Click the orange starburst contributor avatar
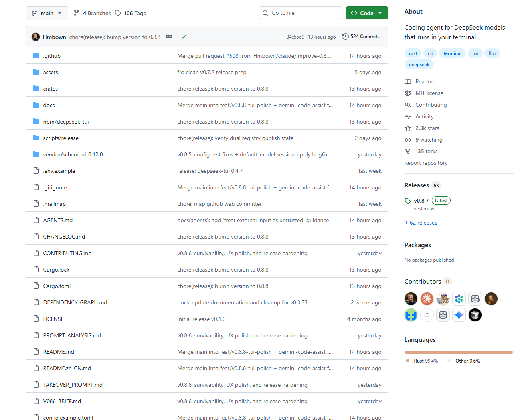The height and width of the screenshot is (420, 520). pyautogui.click(x=427, y=299)
